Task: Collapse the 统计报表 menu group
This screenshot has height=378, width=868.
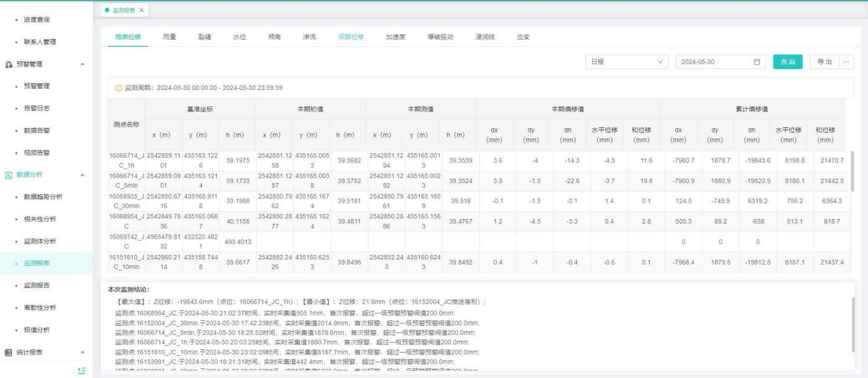Action: click(81, 353)
